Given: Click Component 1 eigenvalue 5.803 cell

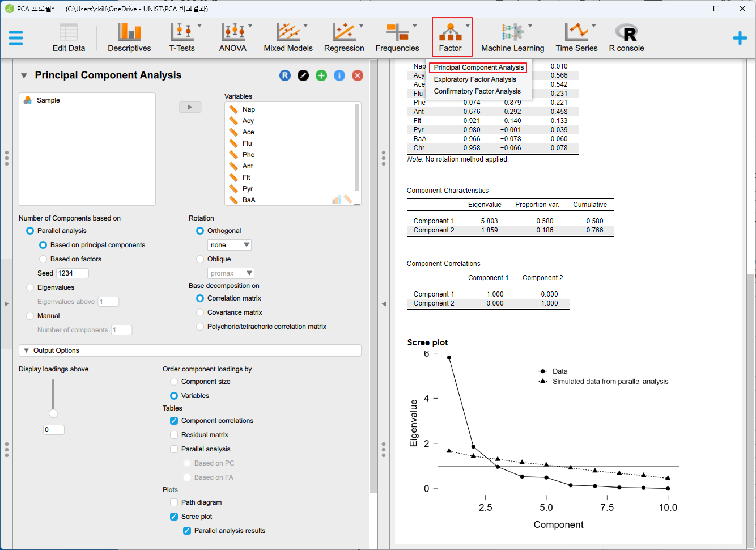Looking at the screenshot, I should point(489,221).
